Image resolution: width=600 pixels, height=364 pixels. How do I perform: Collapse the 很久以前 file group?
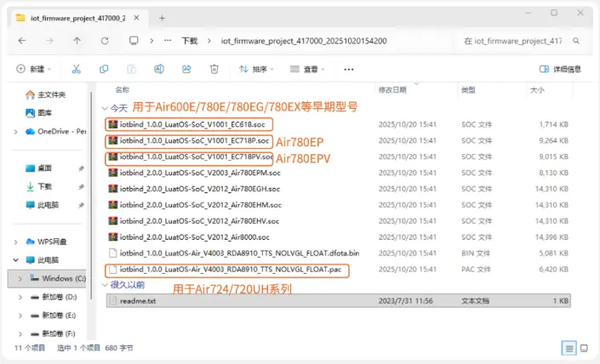[x=105, y=284]
